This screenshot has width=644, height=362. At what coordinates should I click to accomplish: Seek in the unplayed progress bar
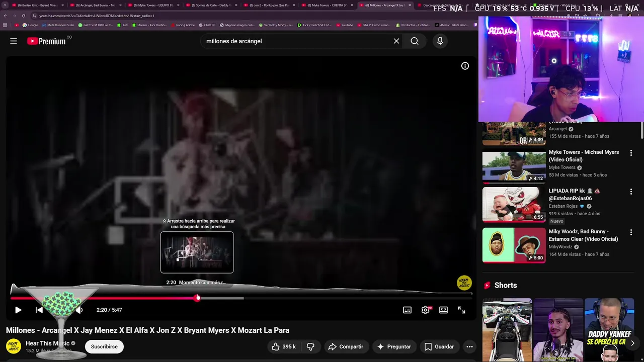click(357, 298)
